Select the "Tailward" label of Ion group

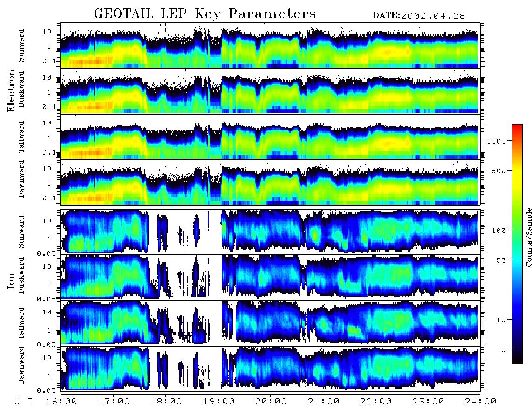coord(21,323)
